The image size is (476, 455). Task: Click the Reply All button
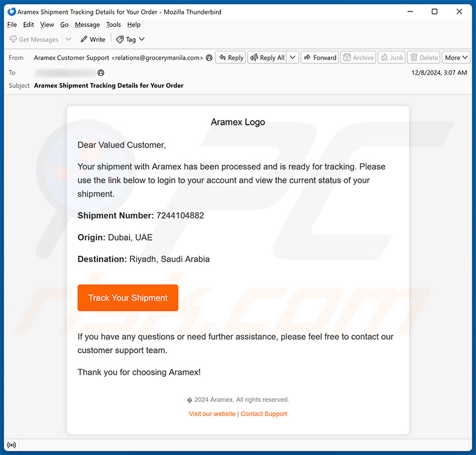[x=267, y=57]
